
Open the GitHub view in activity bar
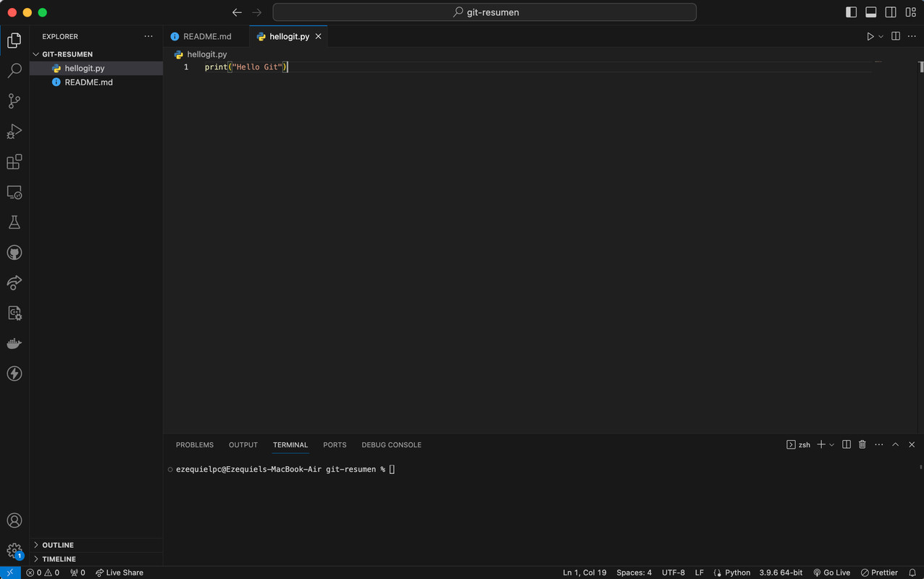pyautogui.click(x=14, y=253)
